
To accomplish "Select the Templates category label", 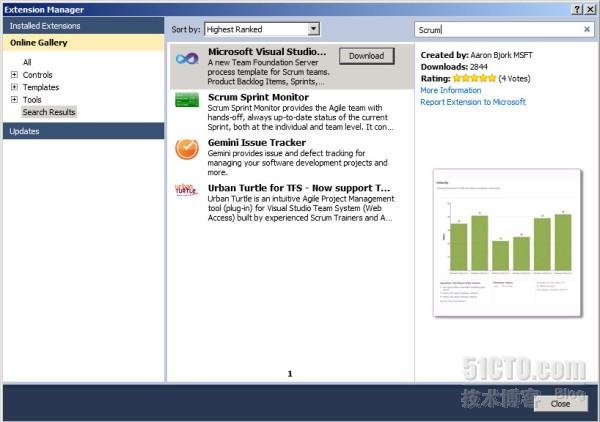I will pos(41,87).
